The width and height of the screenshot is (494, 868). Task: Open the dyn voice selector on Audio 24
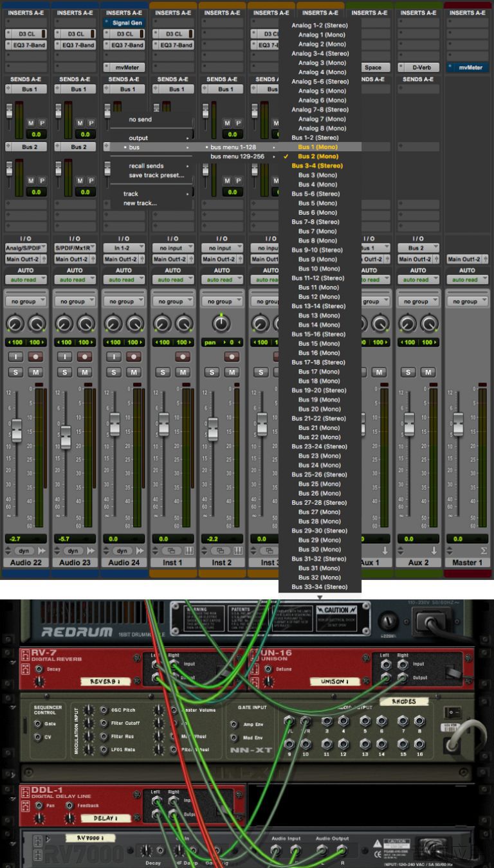click(122, 550)
